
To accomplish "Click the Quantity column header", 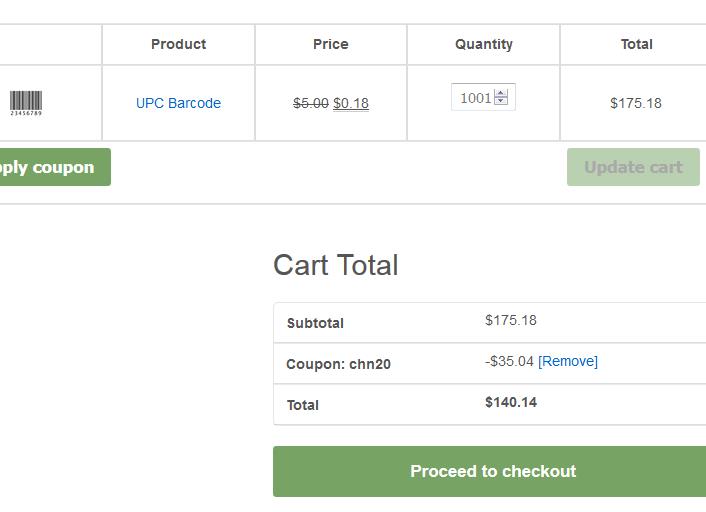I will coord(484,44).
